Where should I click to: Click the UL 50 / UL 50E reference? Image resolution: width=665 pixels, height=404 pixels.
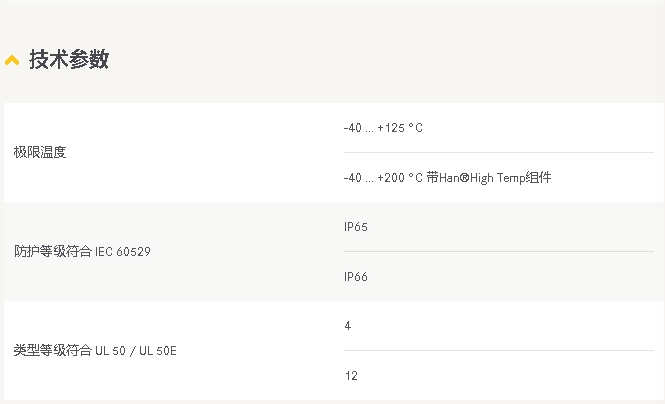137,351
